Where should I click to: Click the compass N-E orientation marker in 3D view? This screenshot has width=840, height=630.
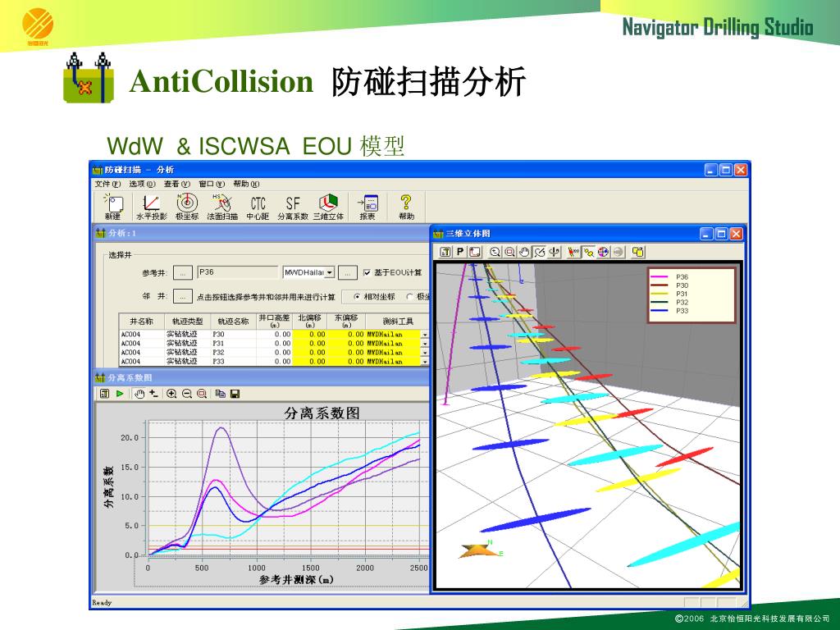click(x=481, y=550)
